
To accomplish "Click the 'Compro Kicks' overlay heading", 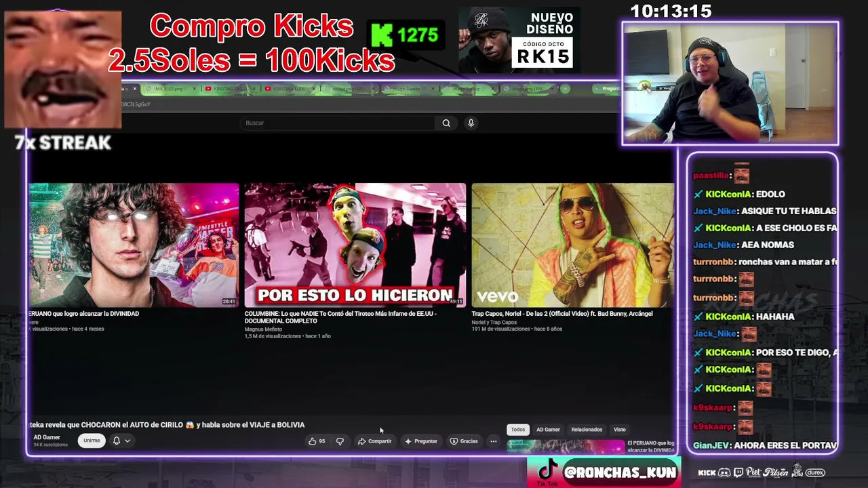I will coord(252,26).
